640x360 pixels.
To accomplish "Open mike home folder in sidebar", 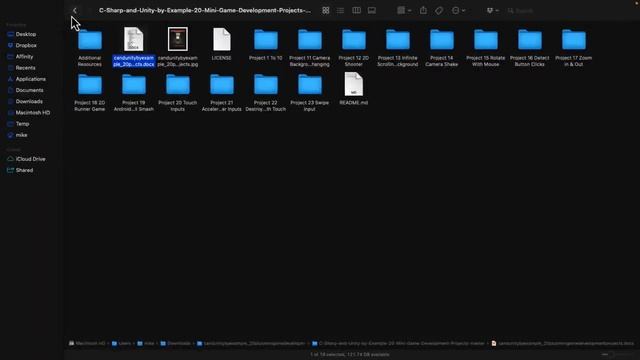I will pyautogui.click(x=21, y=135).
